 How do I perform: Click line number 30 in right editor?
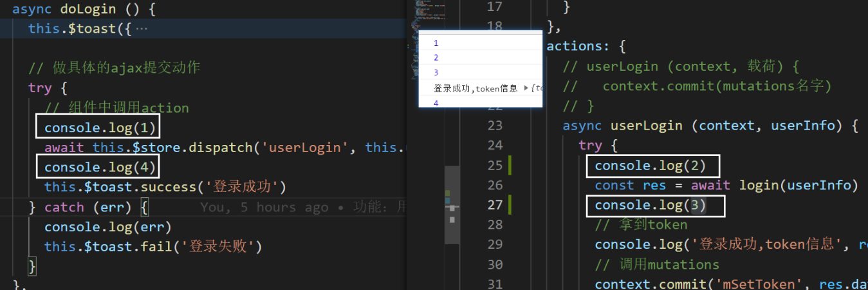[494, 265]
